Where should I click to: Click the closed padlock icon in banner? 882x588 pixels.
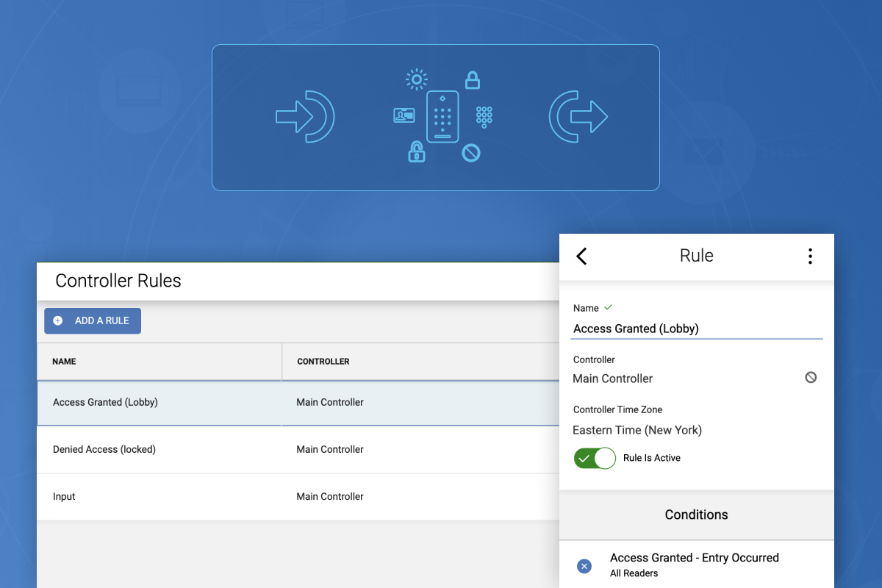coord(472,80)
